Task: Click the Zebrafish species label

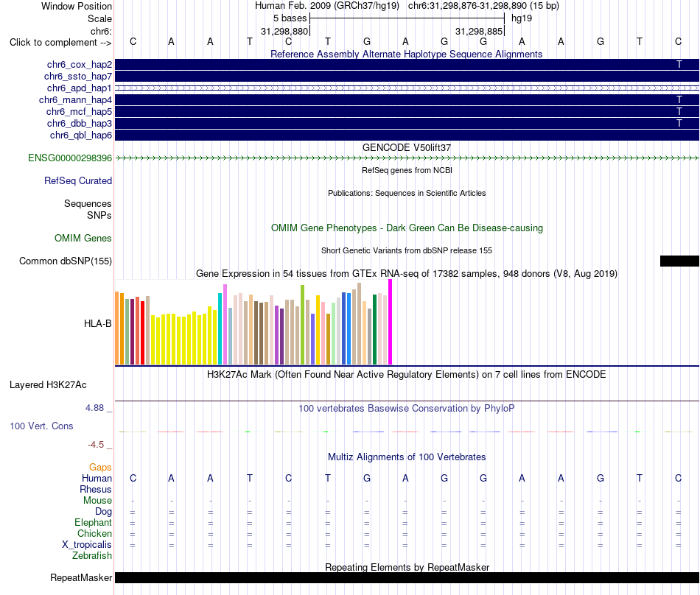Action: tap(92, 556)
